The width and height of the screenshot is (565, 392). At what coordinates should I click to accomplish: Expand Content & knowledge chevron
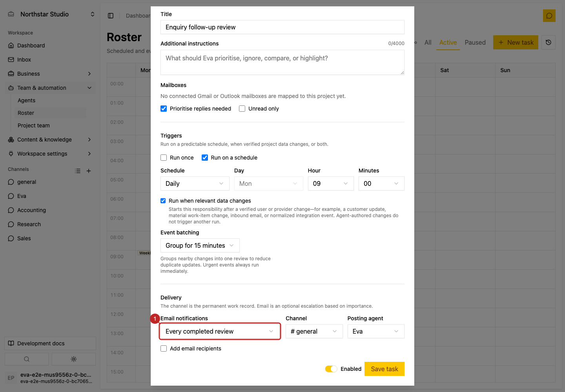coord(89,140)
